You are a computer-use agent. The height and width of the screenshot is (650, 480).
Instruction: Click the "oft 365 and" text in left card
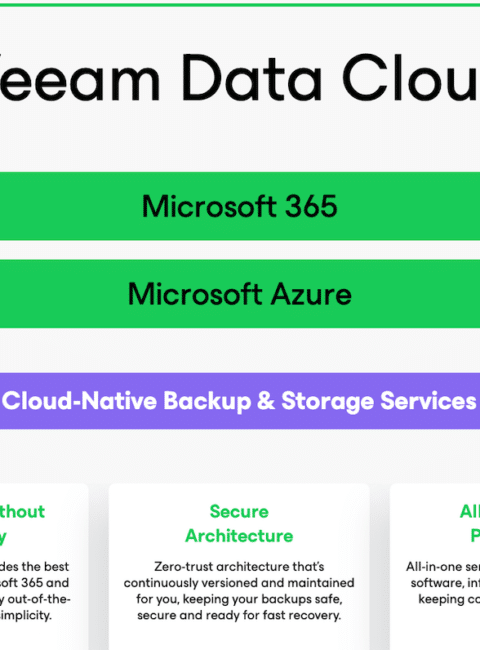[x=34, y=583]
